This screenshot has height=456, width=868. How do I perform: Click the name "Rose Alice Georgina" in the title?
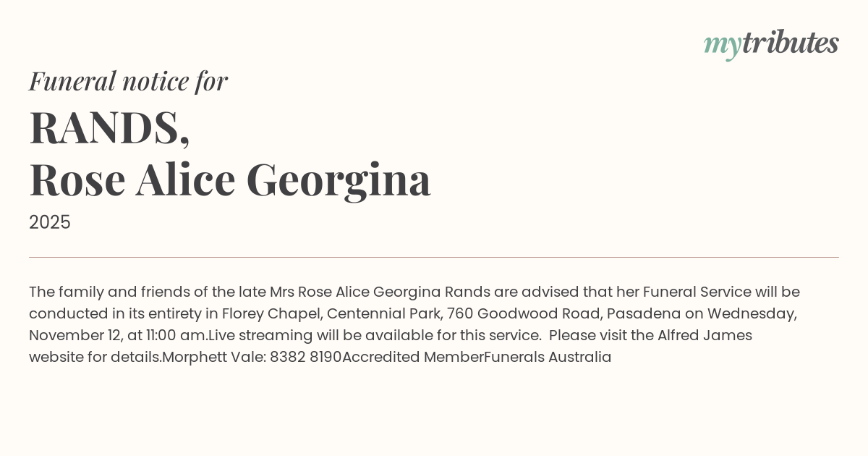(230, 179)
